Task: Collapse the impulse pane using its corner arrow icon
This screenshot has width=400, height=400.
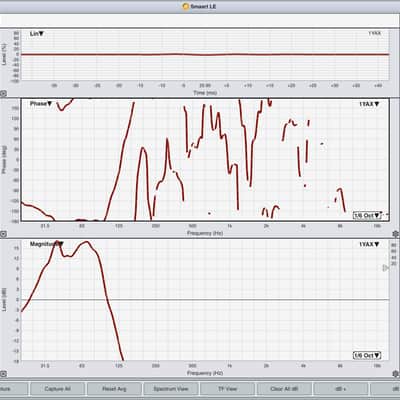Action: click(x=3, y=94)
